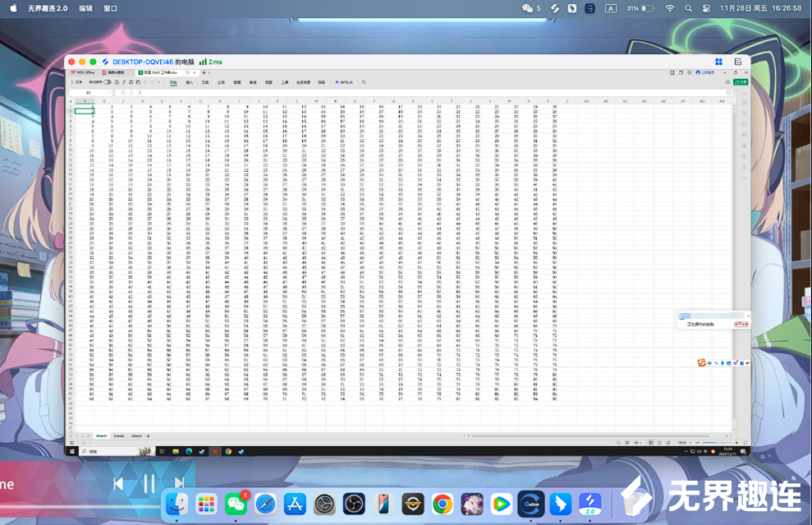Click the cell name box A3
The image size is (812, 525).
90,92
